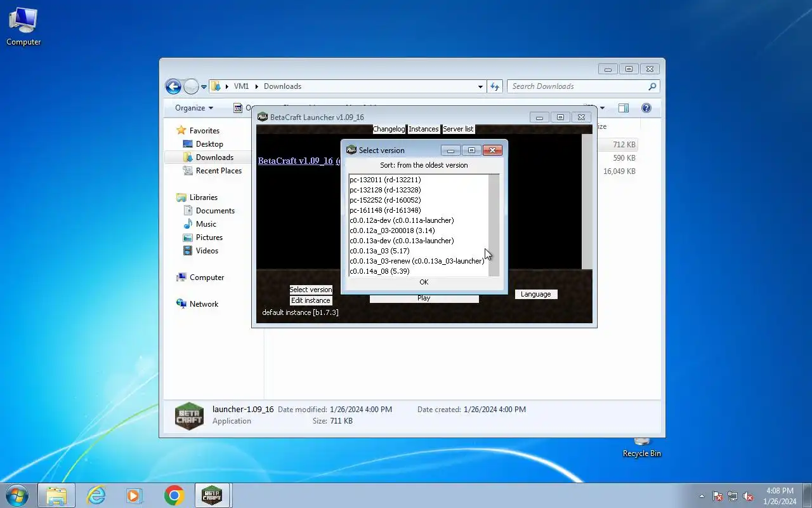Toggle the preview pane icon
Screen dimensions: 812x508
click(624, 108)
